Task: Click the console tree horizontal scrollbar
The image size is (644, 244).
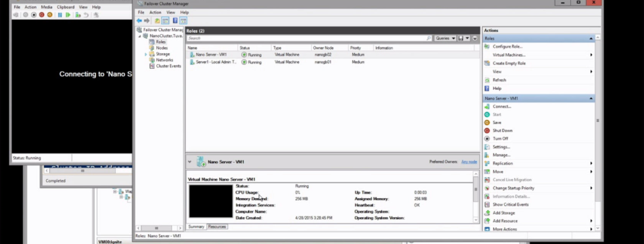Action: tap(159, 228)
